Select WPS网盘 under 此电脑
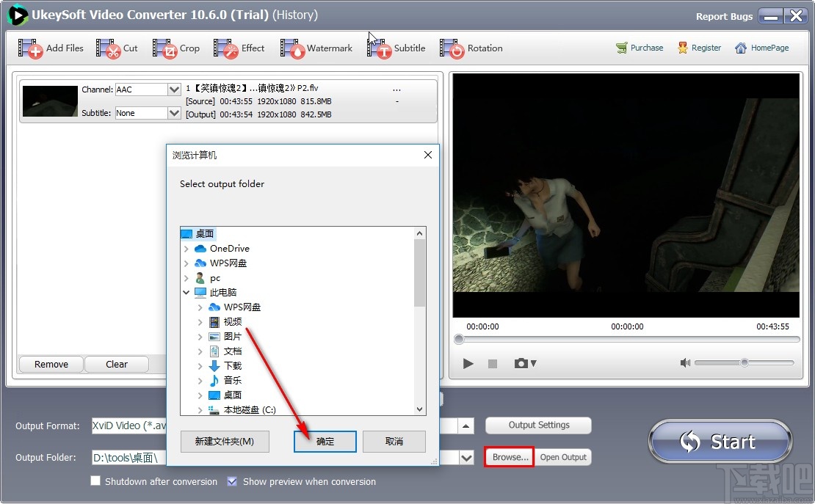 click(242, 307)
